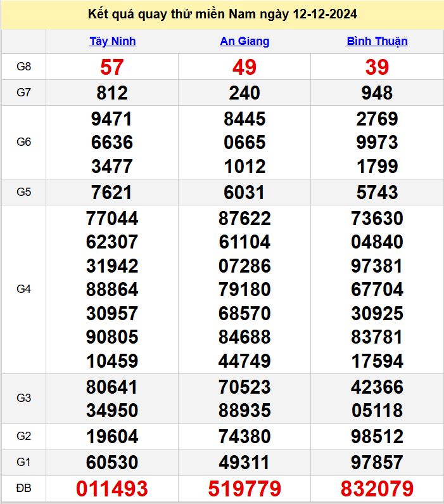Click the G6 number 1012

(244, 166)
